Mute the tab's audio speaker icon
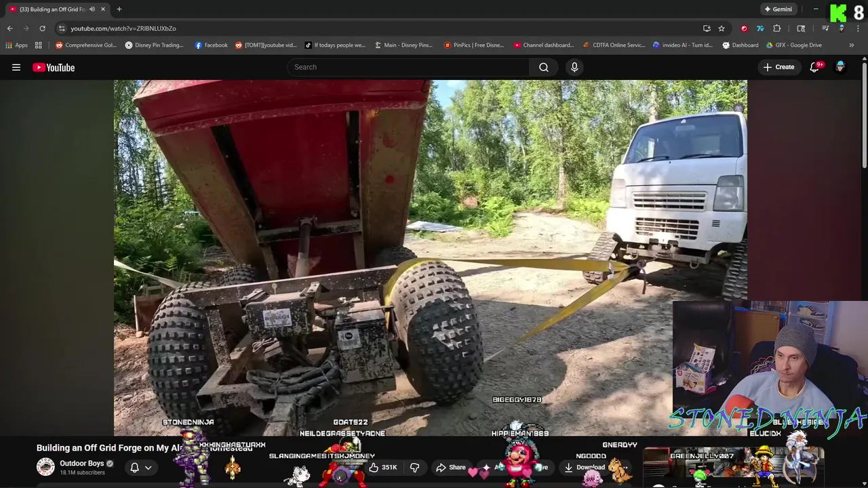The height and width of the screenshot is (488, 868). 92,9
